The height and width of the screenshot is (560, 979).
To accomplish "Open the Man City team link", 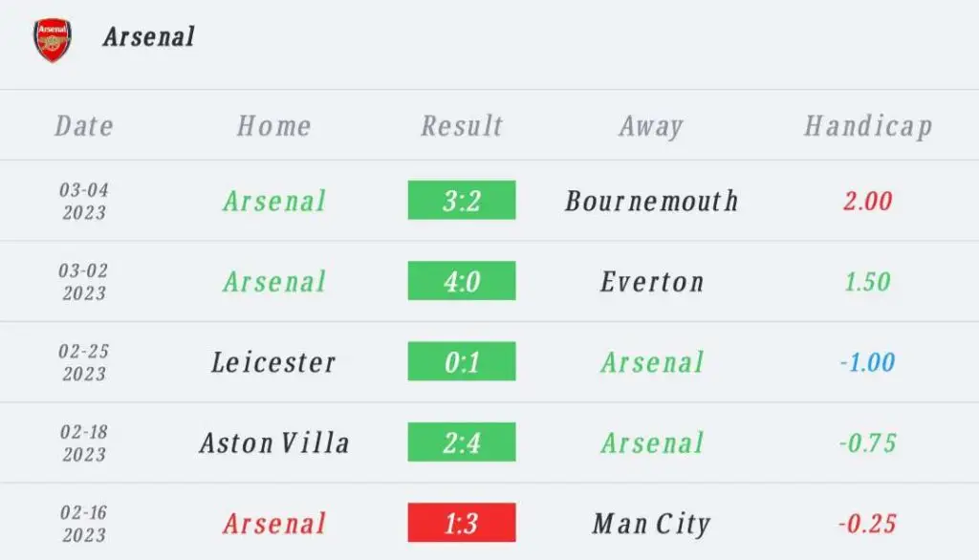I will click(x=651, y=524).
